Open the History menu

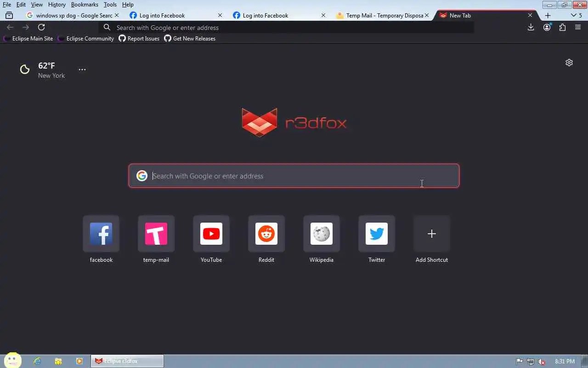[x=57, y=5]
